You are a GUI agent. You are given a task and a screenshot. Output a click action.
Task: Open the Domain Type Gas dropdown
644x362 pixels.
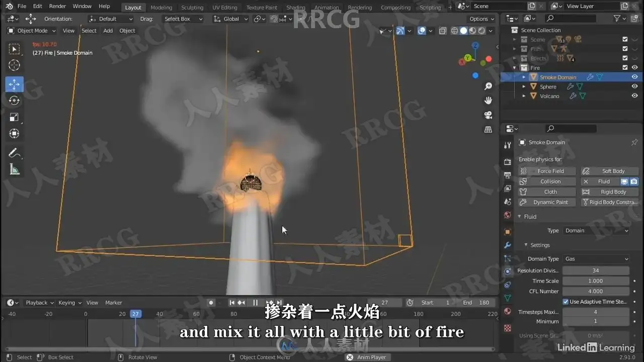coord(596,259)
